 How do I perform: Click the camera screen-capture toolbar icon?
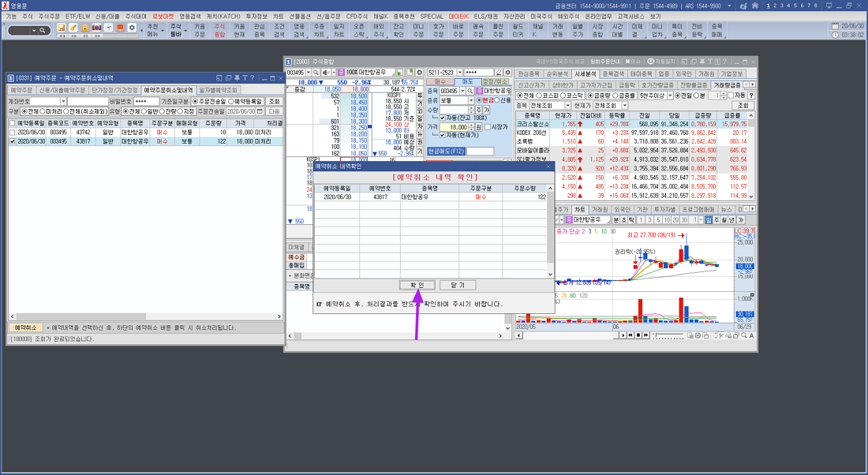coord(97,28)
